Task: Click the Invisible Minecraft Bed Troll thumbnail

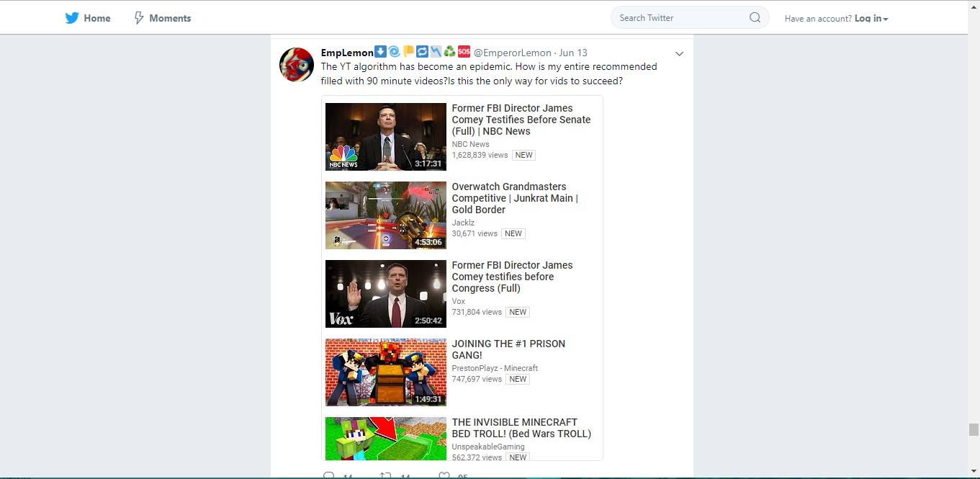Action: pos(386,439)
